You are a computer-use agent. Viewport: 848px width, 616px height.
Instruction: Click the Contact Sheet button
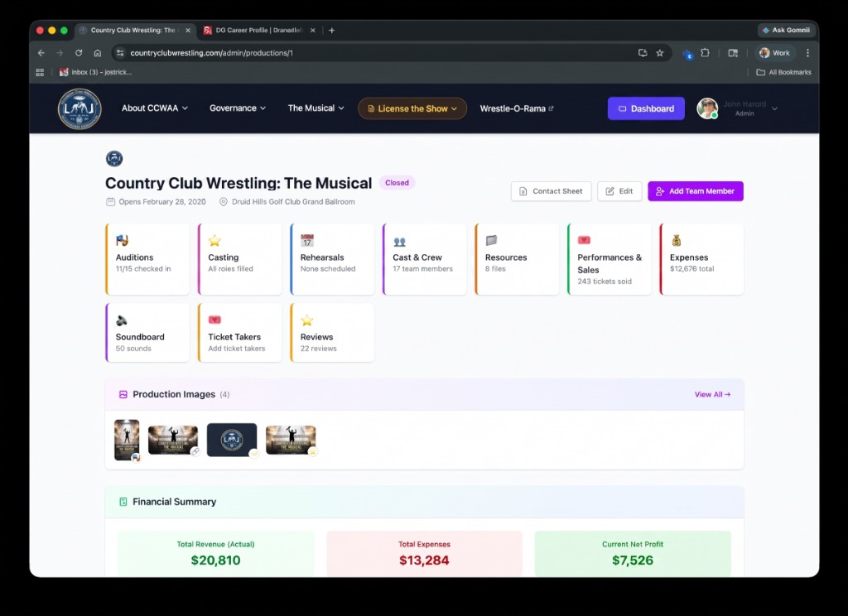551,191
